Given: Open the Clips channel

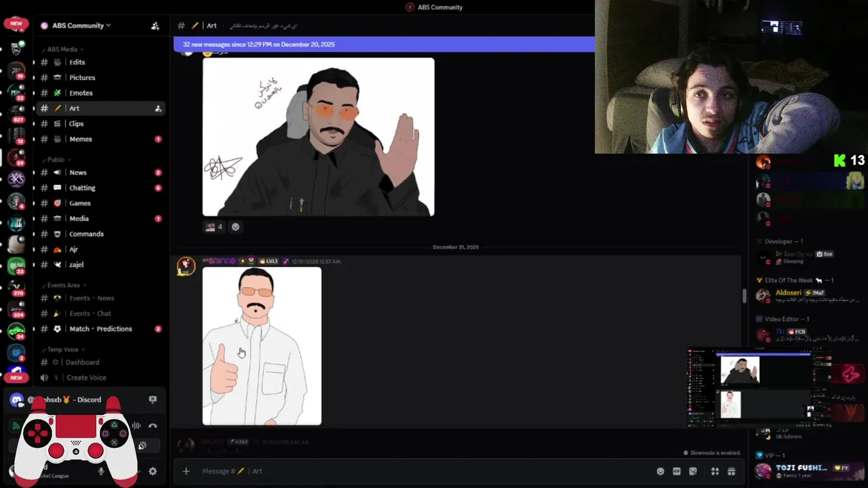Looking at the screenshot, I should click(100, 124).
